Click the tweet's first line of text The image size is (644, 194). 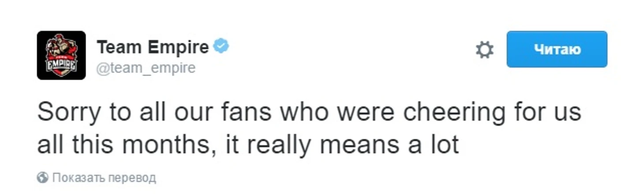click(309, 113)
